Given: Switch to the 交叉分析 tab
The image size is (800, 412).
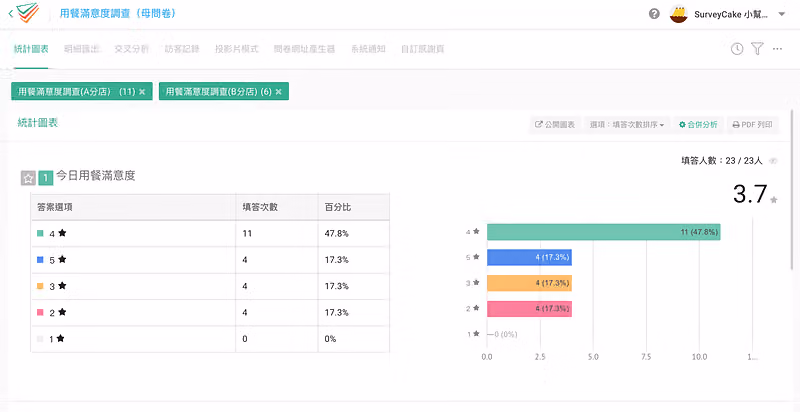Looking at the screenshot, I should point(132,49).
